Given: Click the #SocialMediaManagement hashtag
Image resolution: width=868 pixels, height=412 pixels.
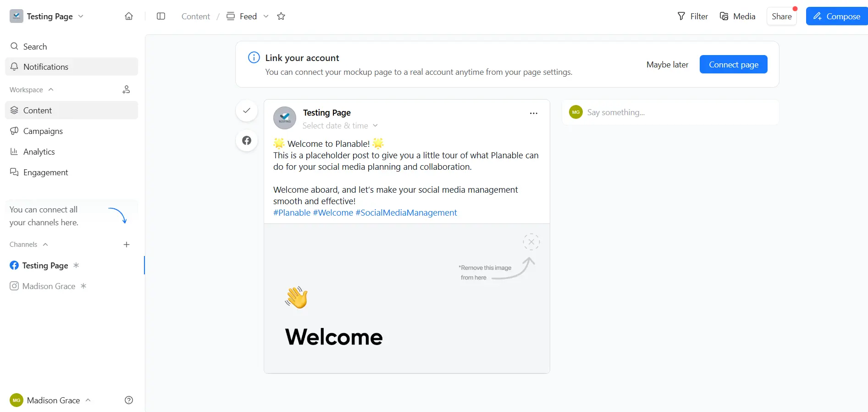Looking at the screenshot, I should 406,212.
